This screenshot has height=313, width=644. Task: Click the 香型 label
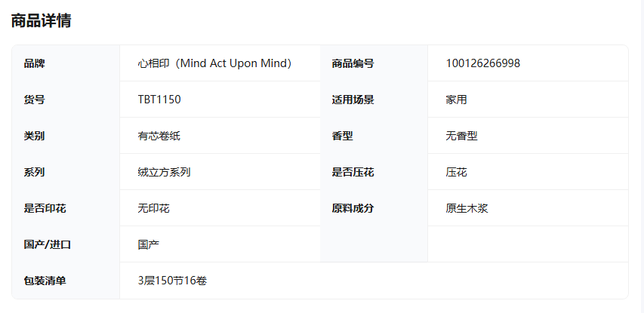pos(342,136)
